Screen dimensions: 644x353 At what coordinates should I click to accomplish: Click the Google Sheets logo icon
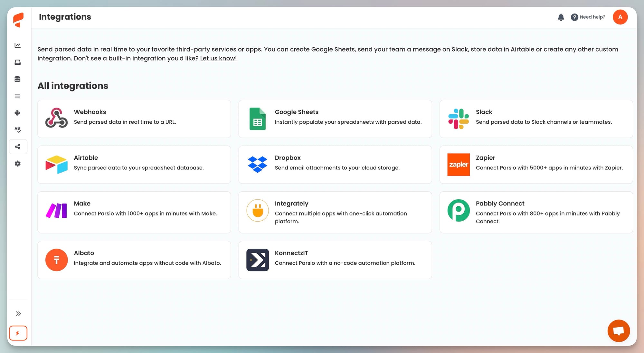tap(258, 119)
